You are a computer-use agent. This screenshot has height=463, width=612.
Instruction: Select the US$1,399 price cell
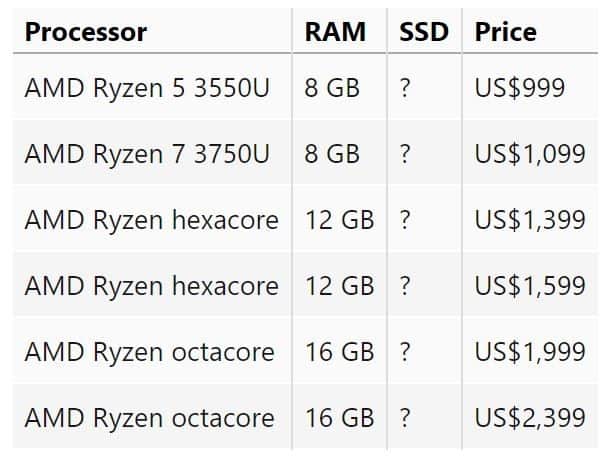pos(530,220)
